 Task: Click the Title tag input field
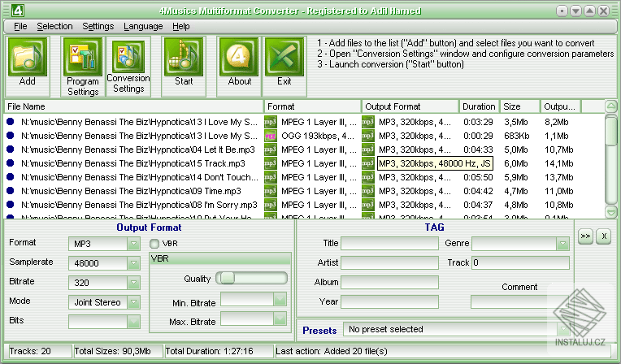pyautogui.click(x=389, y=243)
